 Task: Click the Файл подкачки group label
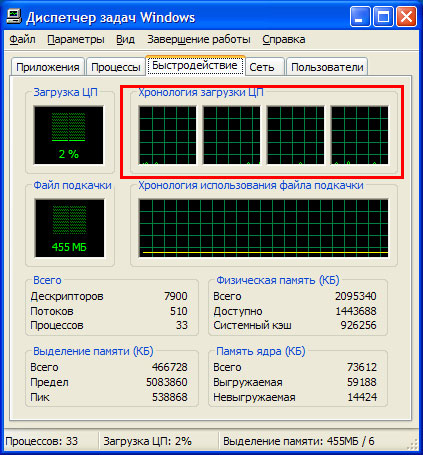(72, 185)
